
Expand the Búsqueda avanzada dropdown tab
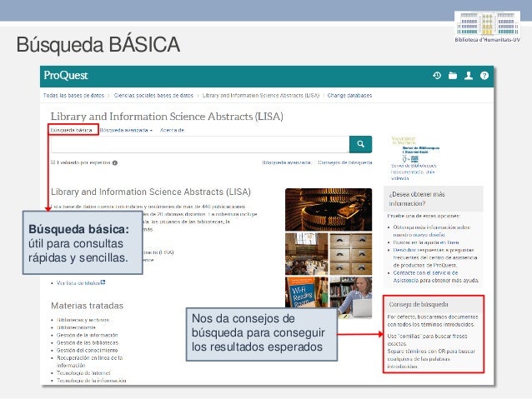coord(126,130)
